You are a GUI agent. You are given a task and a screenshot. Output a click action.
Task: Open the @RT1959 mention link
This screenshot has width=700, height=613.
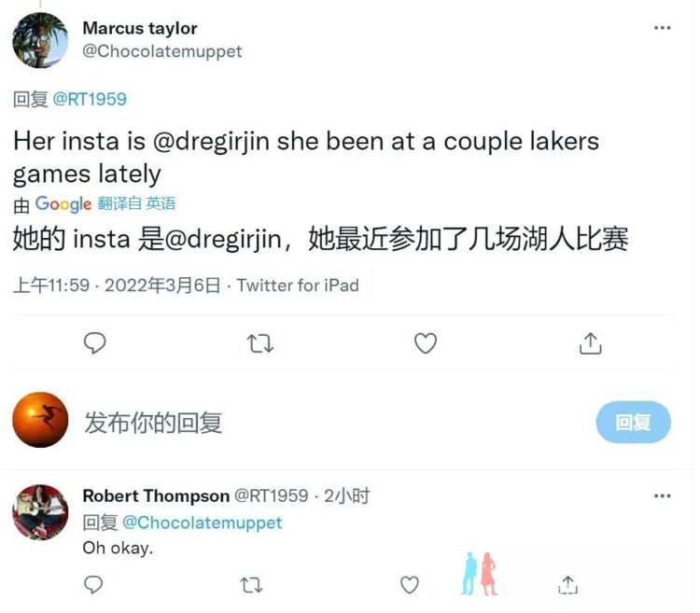click(90, 99)
